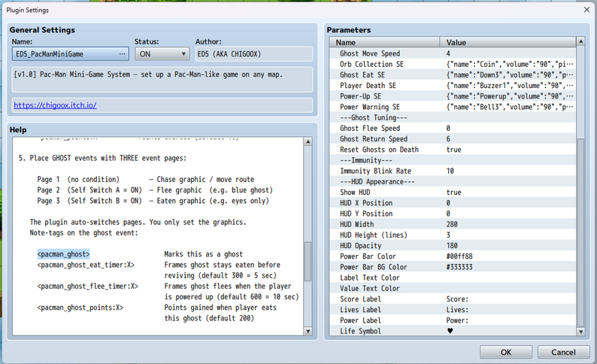597x364 pixels.
Task: Click the HUD Width value 280
Action: (452, 224)
